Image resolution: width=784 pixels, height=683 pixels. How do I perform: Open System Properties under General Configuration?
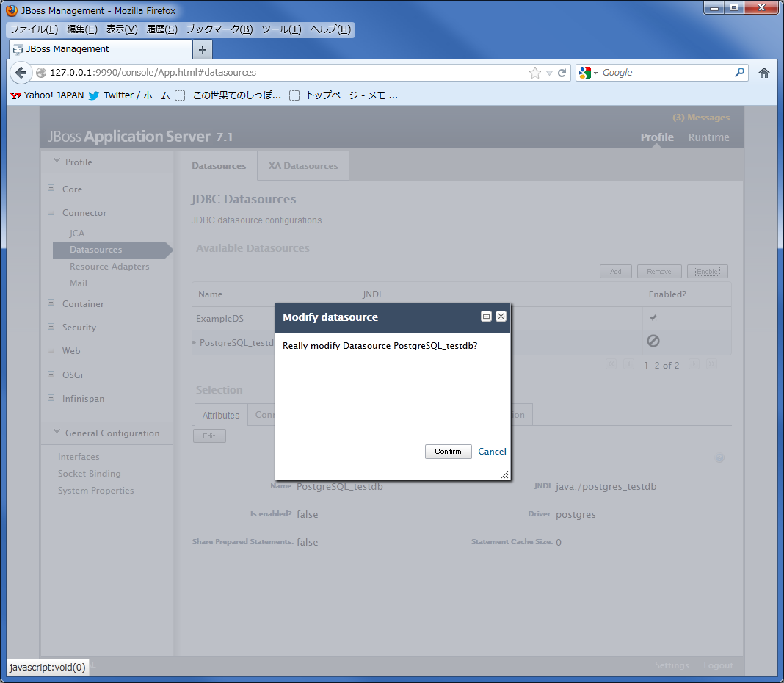pyautogui.click(x=95, y=491)
